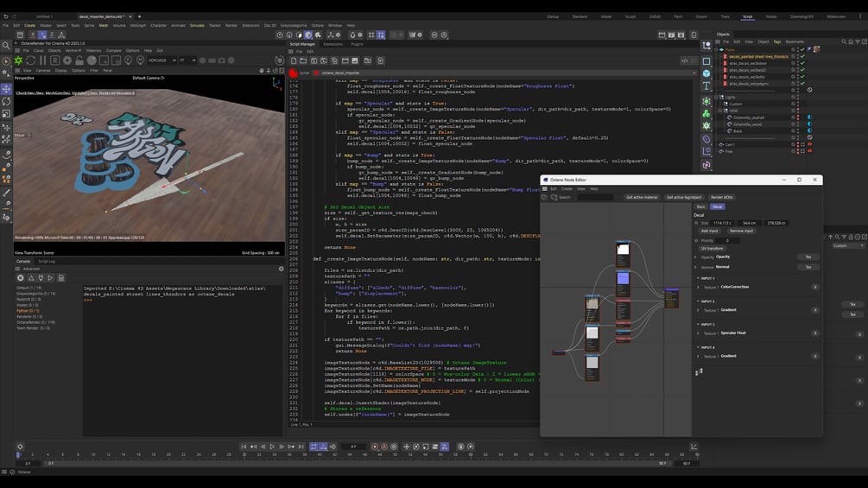Click the Get active material button
Image resolution: width=868 pixels, height=488 pixels.
[x=641, y=197]
